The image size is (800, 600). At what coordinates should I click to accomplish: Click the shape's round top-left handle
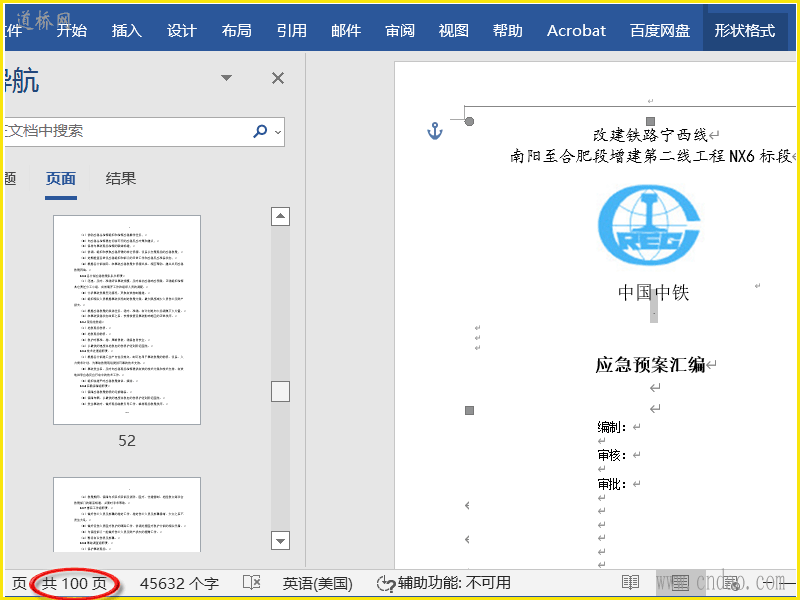[x=469, y=121]
